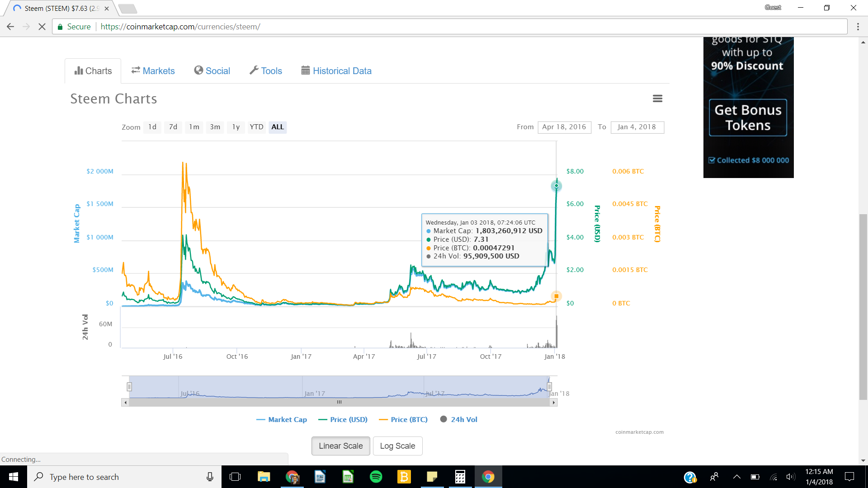Switch to the Markets tab
The image size is (868, 488).
tap(153, 71)
